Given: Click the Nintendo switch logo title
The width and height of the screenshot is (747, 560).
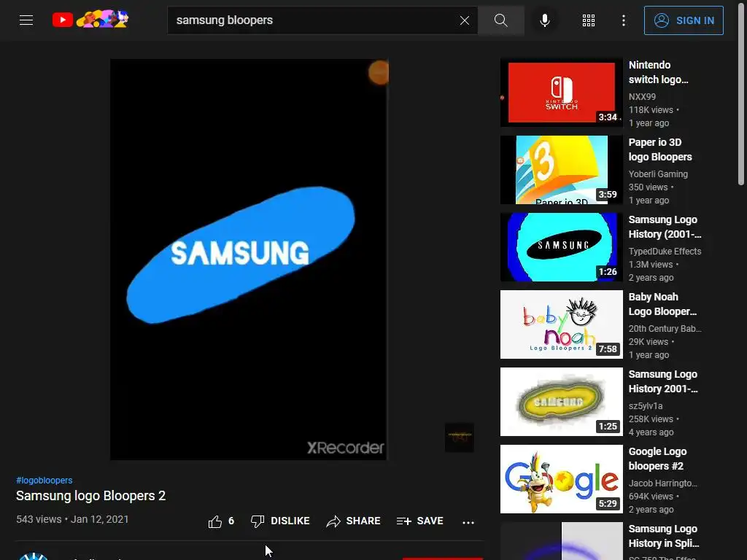Looking at the screenshot, I should point(659,72).
